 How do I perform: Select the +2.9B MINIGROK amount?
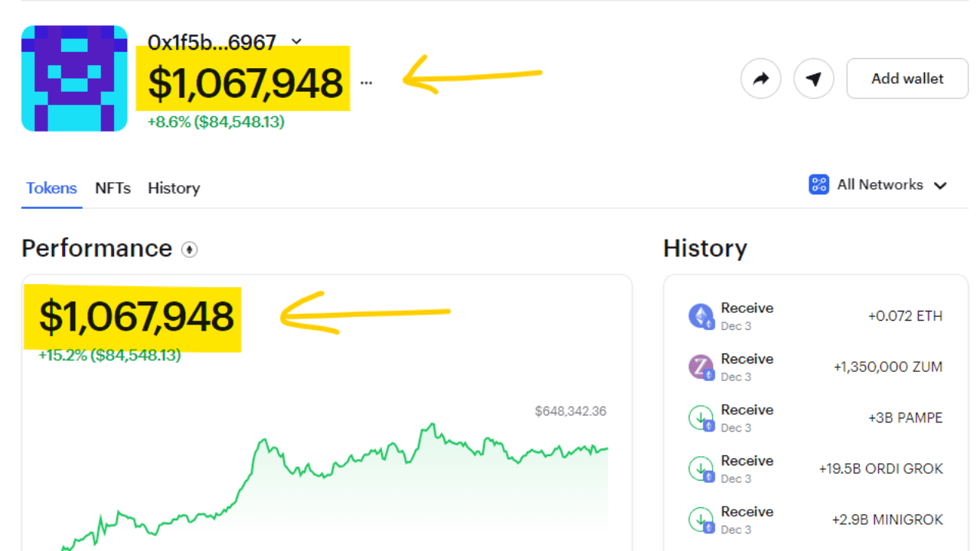(887, 520)
